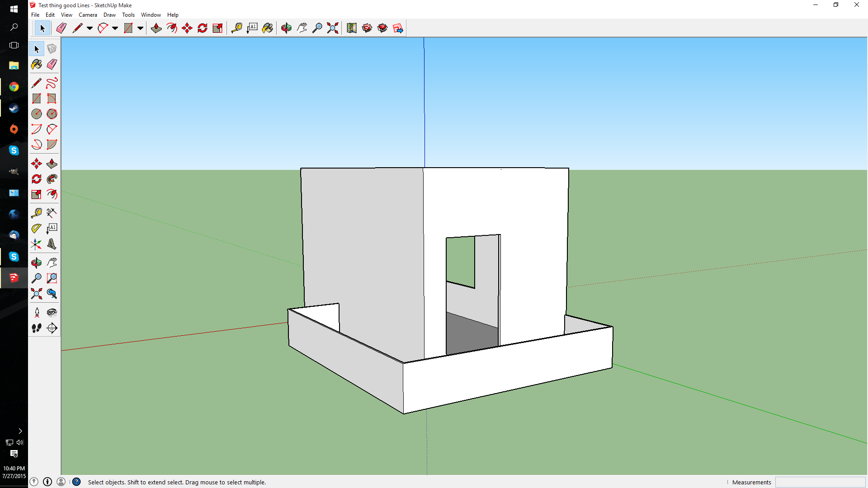The height and width of the screenshot is (488, 868).
Task: Select the Freehand drawing tool
Action: tap(52, 83)
